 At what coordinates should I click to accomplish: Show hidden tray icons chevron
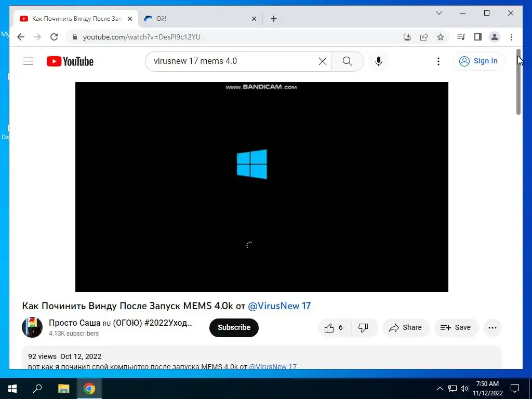coord(440,389)
